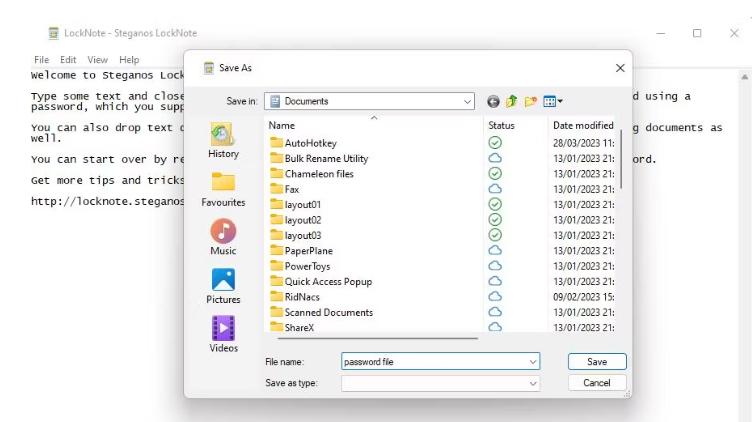Select the Fax folder

pyautogui.click(x=284, y=189)
